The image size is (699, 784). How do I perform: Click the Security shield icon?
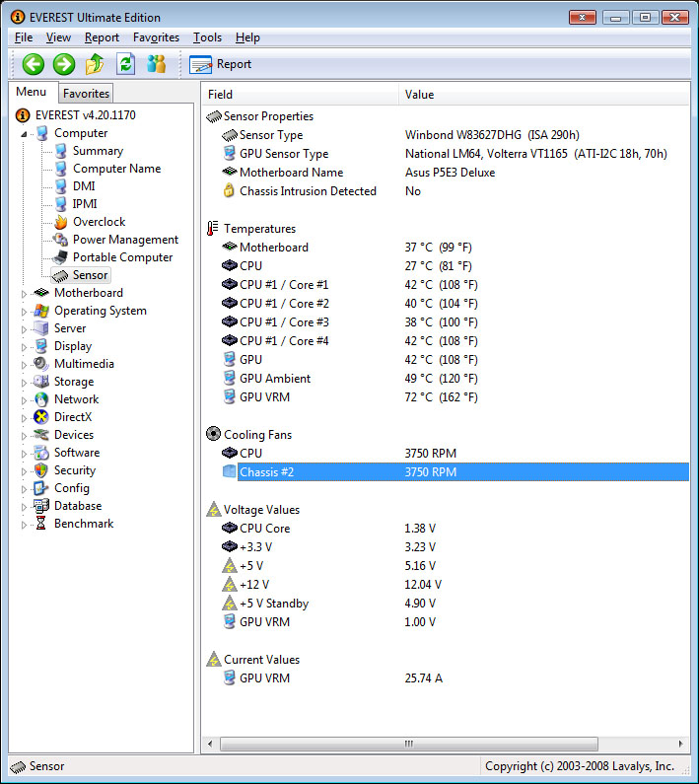(x=41, y=470)
